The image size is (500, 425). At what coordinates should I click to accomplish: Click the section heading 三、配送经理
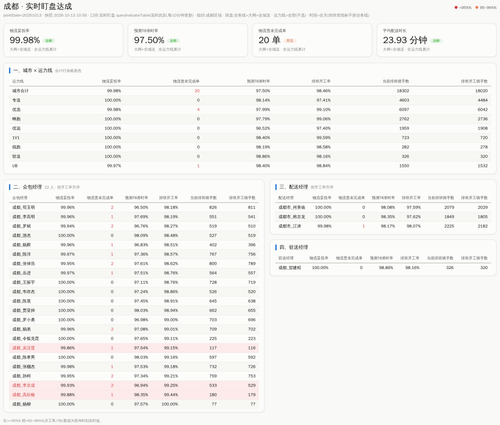coord(293,187)
